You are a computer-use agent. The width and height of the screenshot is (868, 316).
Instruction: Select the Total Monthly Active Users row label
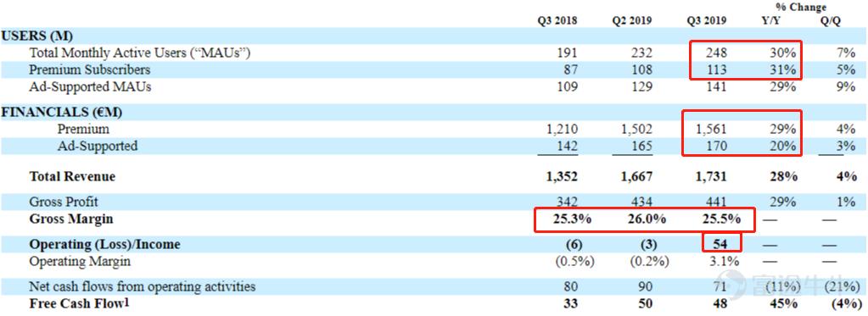point(141,53)
